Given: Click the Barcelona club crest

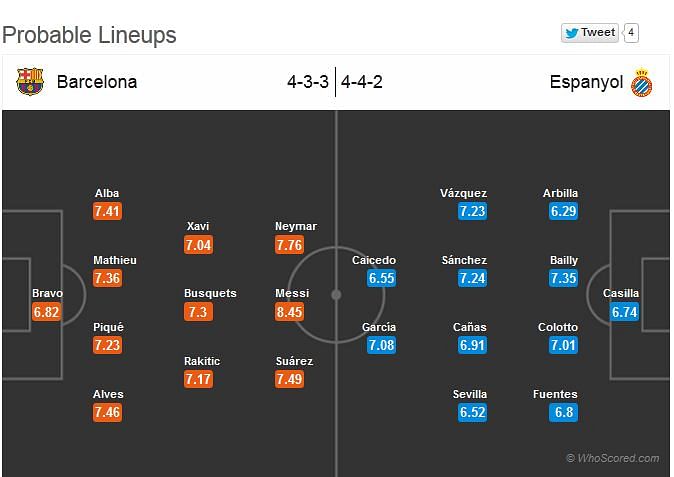Looking at the screenshot, I should pos(30,81).
